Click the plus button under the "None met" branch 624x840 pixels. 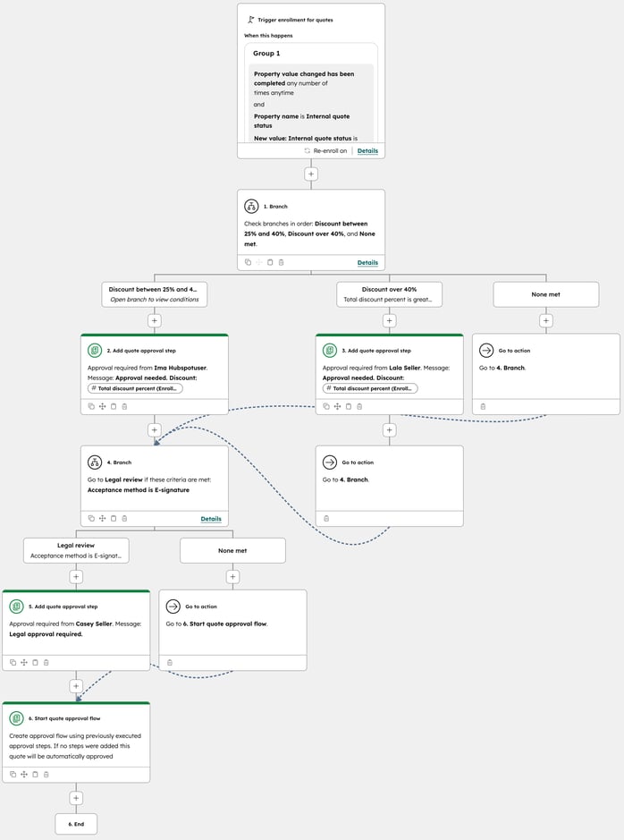tap(545, 319)
